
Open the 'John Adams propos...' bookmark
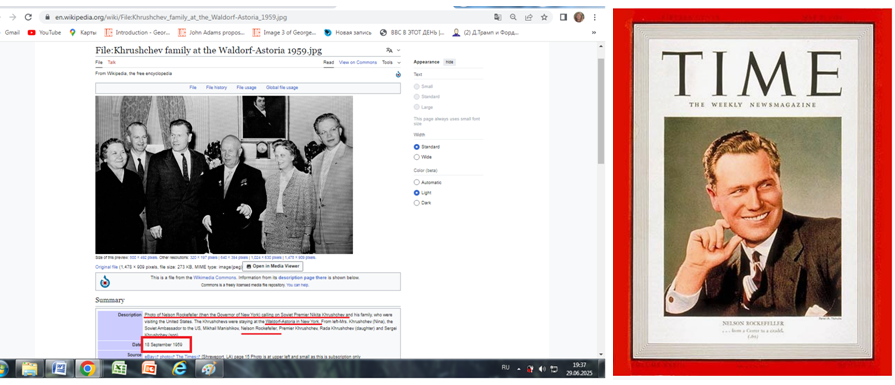[x=211, y=33]
